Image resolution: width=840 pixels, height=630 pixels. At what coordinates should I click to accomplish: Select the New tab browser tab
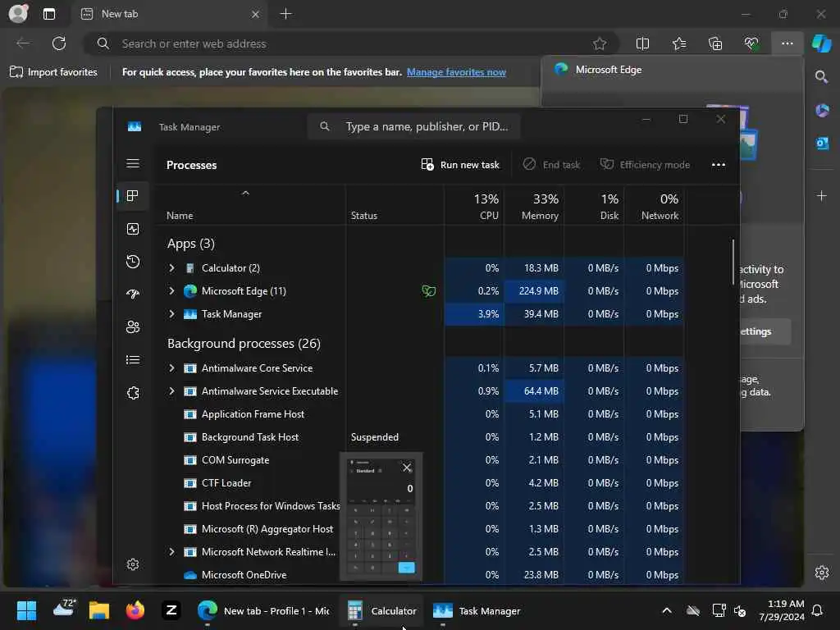click(x=169, y=14)
